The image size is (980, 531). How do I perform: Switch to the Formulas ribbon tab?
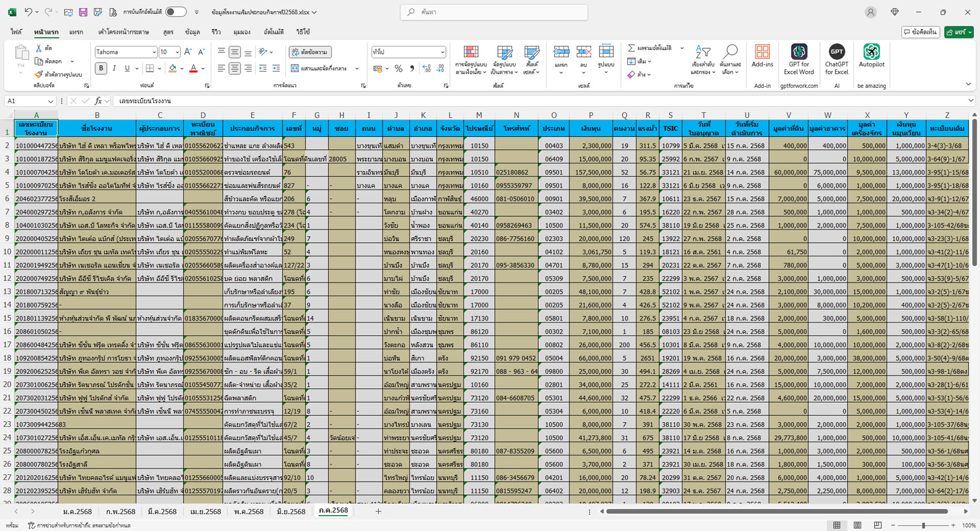coord(168,32)
